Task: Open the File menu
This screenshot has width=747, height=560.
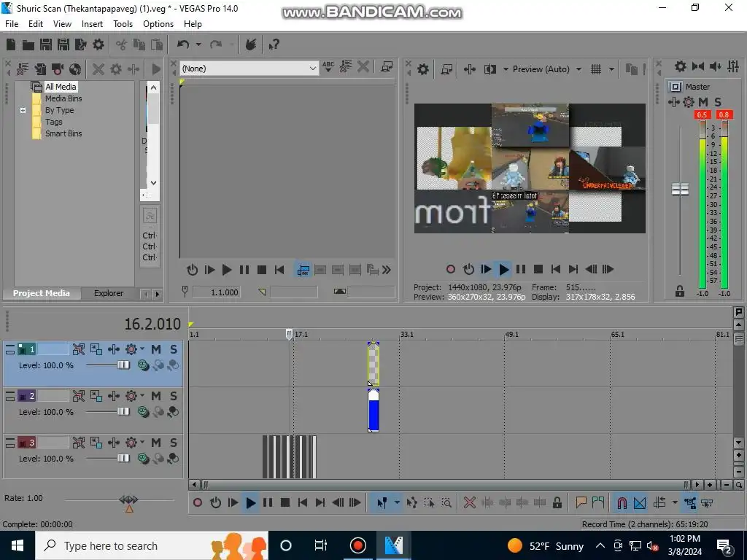Action: [x=12, y=24]
